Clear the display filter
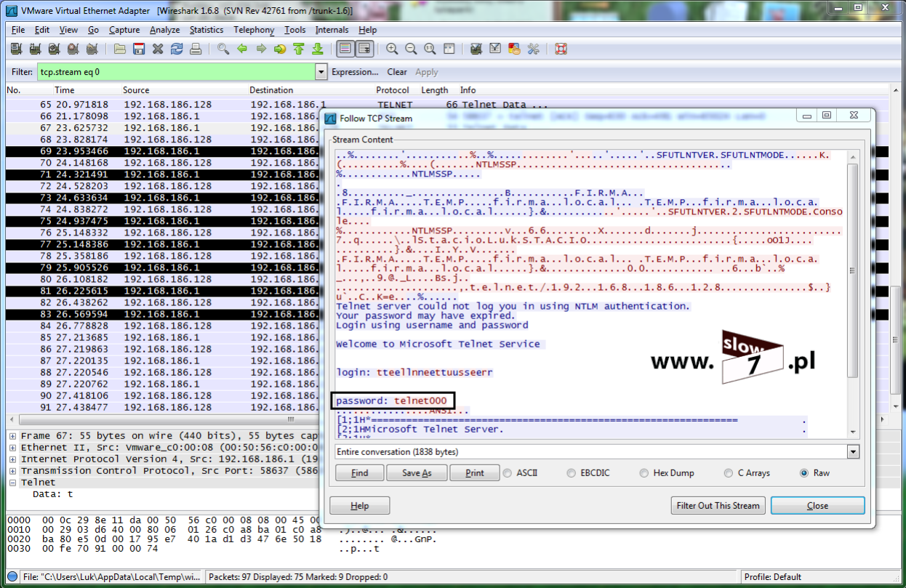The height and width of the screenshot is (588, 906). pos(397,72)
